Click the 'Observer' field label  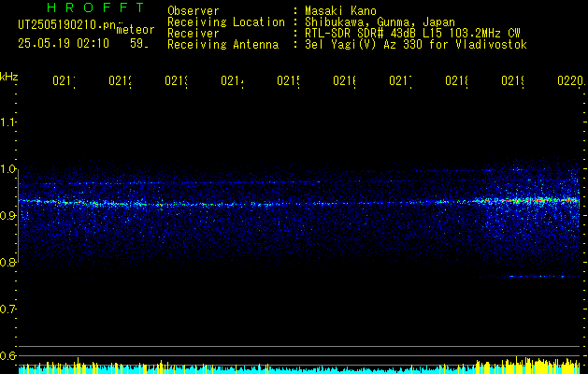pyautogui.click(x=194, y=11)
